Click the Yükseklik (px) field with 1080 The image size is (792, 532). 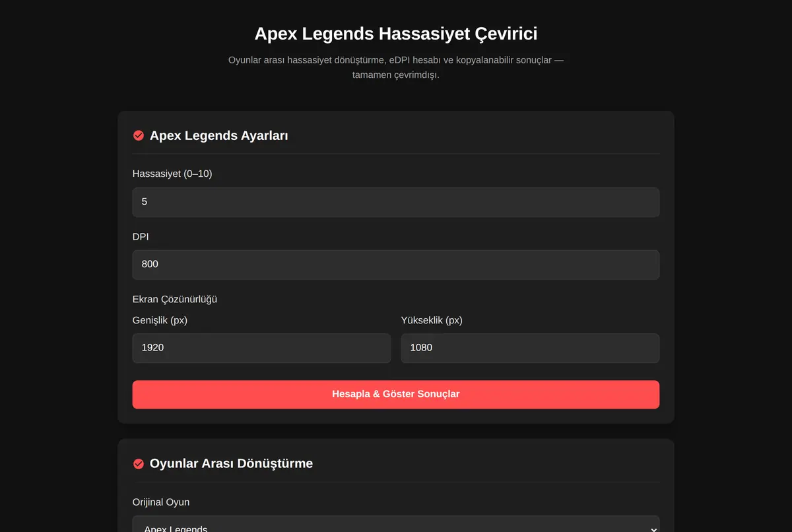pos(530,348)
